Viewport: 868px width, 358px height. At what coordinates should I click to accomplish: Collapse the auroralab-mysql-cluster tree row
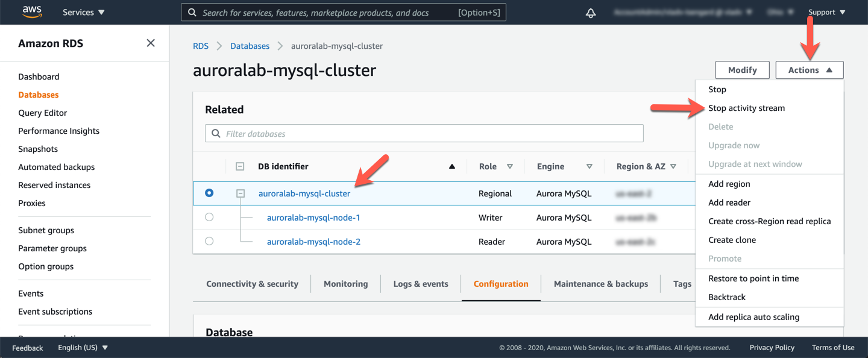pyautogui.click(x=241, y=193)
